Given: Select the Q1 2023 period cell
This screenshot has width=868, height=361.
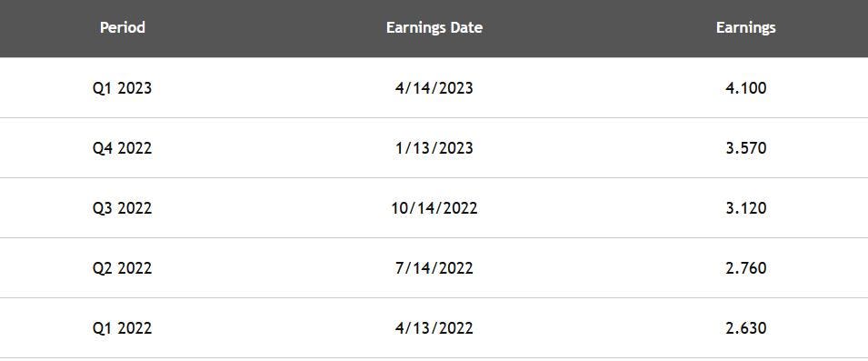Looking at the screenshot, I should [123, 88].
